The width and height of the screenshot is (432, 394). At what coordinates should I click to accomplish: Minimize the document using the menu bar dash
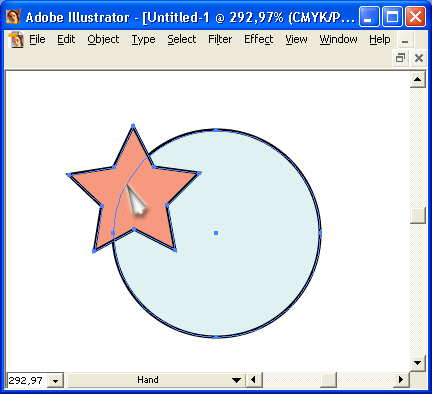[405, 41]
